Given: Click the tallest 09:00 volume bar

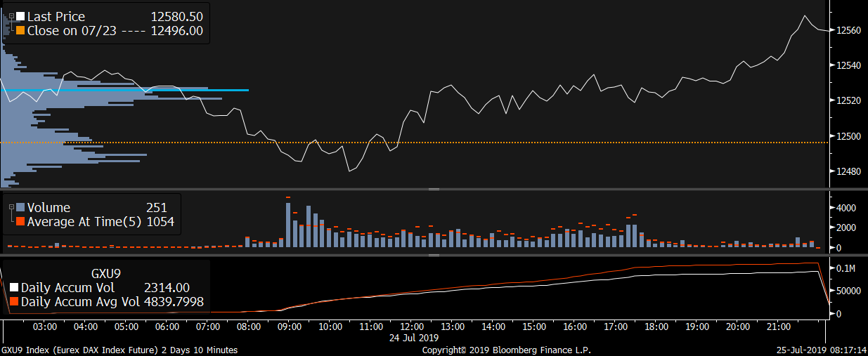Looking at the screenshot, I should click(x=288, y=225).
